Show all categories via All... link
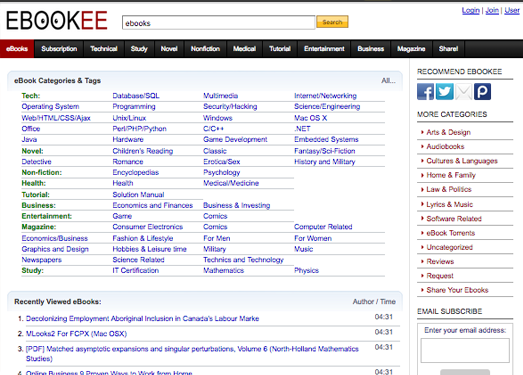This screenshot has width=523, height=375. 388,81
